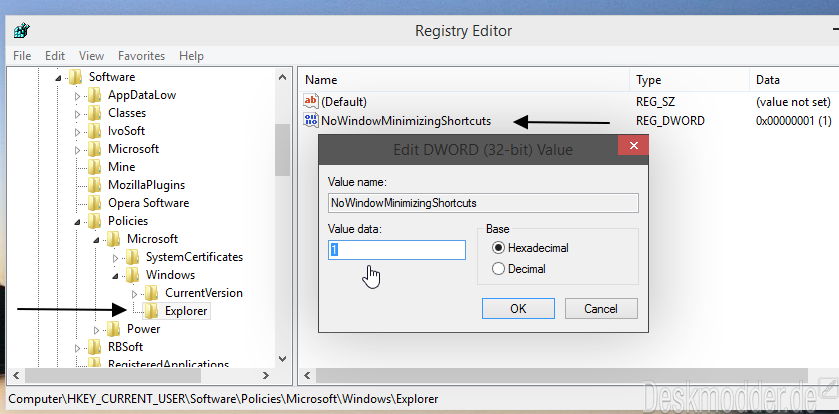Viewport: 839px width, 414px height.
Task: Click the Registry Editor app icon in title bar
Action: tap(21, 30)
